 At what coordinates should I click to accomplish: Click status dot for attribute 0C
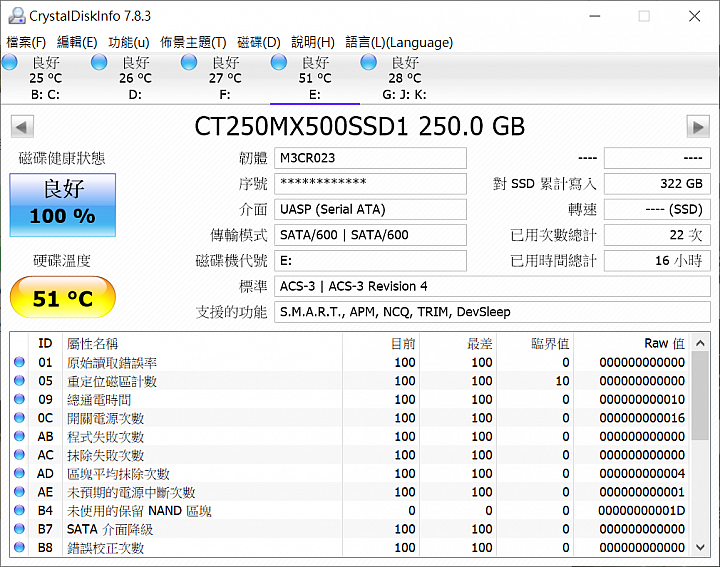19,418
